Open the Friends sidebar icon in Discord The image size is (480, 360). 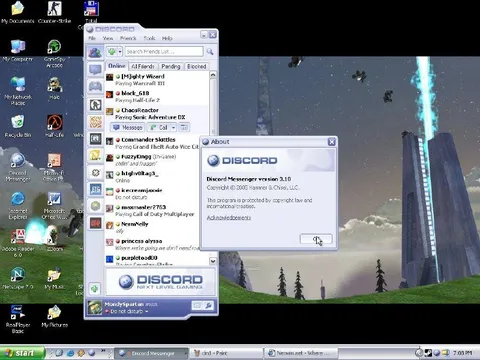(95, 52)
